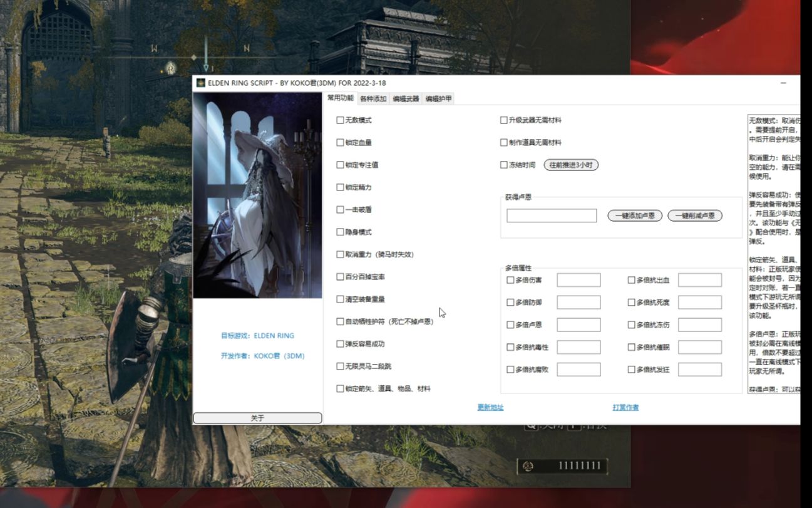
Task: Toggle the 冻结时间 checkbox
Action: tap(504, 165)
